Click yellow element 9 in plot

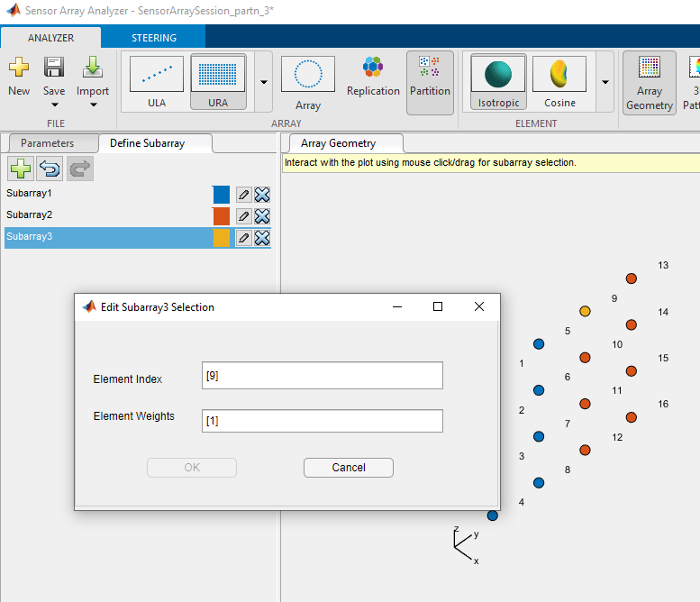(585, 311)
